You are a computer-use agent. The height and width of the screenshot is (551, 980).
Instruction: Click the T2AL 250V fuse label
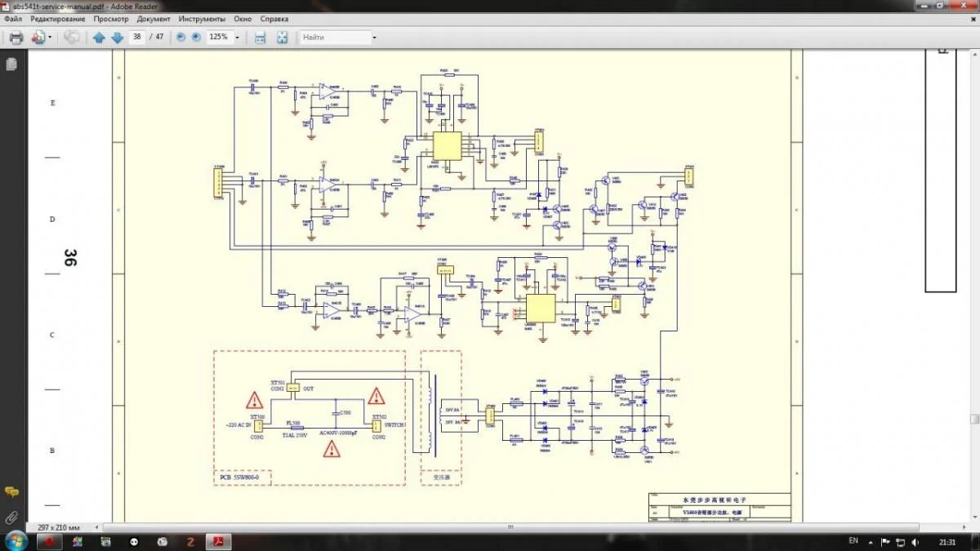click(294, 434)
